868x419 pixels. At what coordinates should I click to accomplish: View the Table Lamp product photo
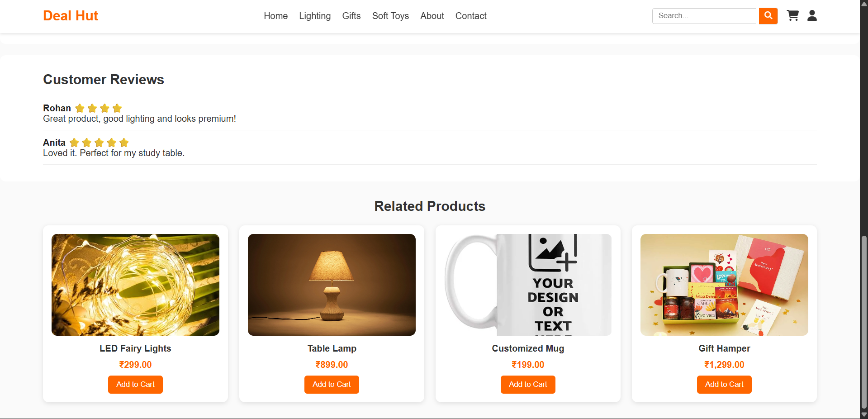332,285
